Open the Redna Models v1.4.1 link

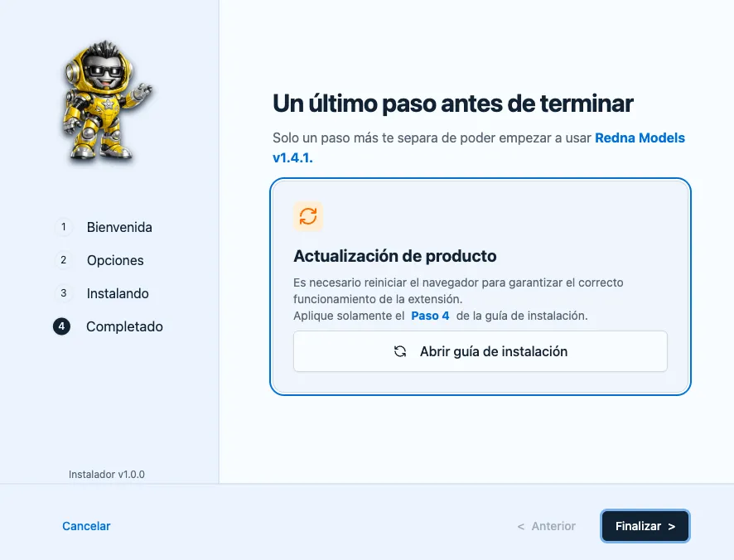coord(640,138)
